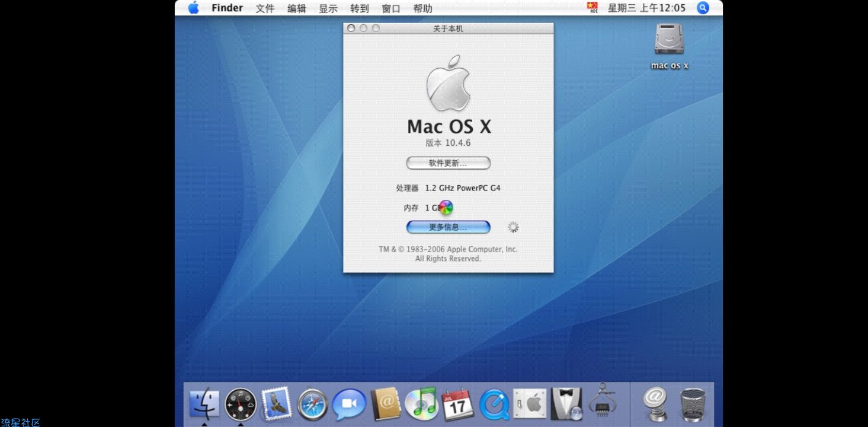
Task: Click the menu bar clock 星期三 上午12:05
Action: click(646, 8)
